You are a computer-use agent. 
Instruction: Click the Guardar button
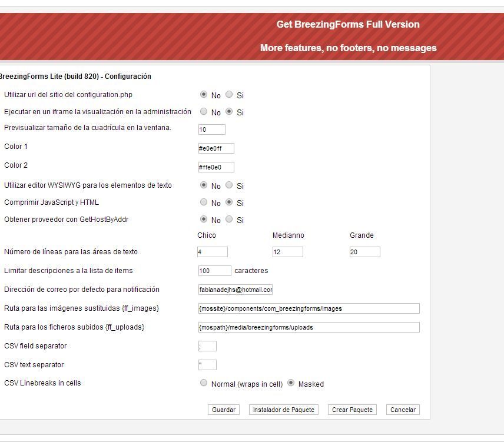224,410
